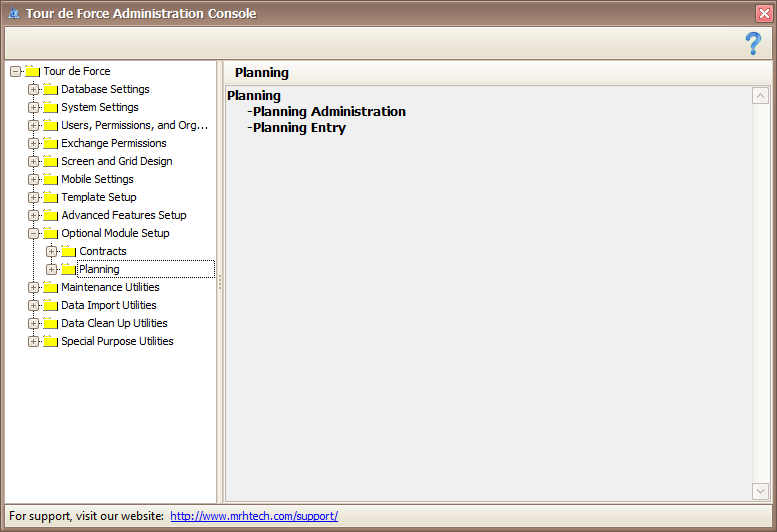Screen dimensions: 777x532
Task: Select Special Purpose Utilities label
Action: tap(117, 341)
